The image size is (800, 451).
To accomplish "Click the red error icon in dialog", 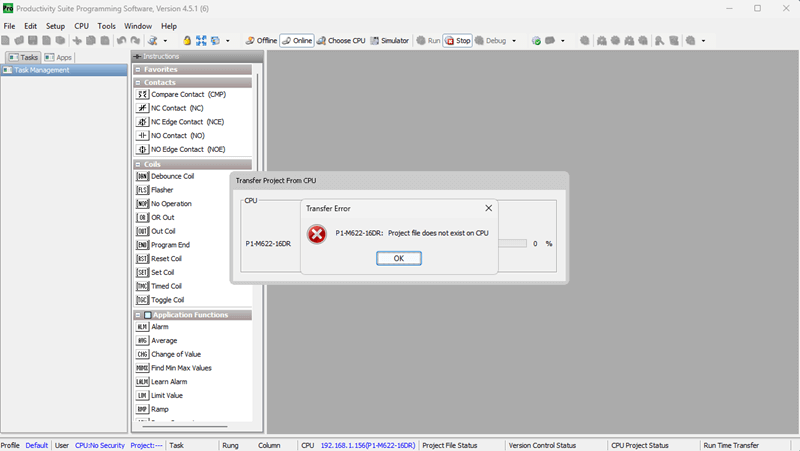I will click(x=317, y=234).
